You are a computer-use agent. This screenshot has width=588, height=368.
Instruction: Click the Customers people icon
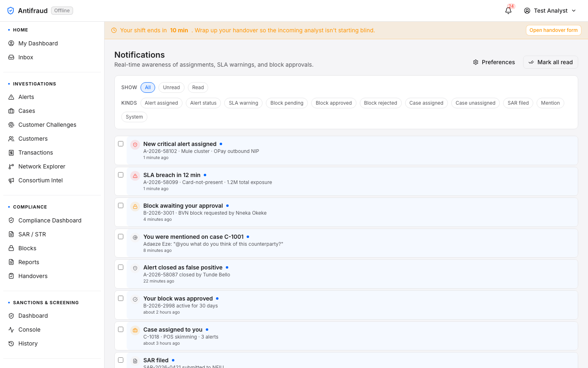11,139
